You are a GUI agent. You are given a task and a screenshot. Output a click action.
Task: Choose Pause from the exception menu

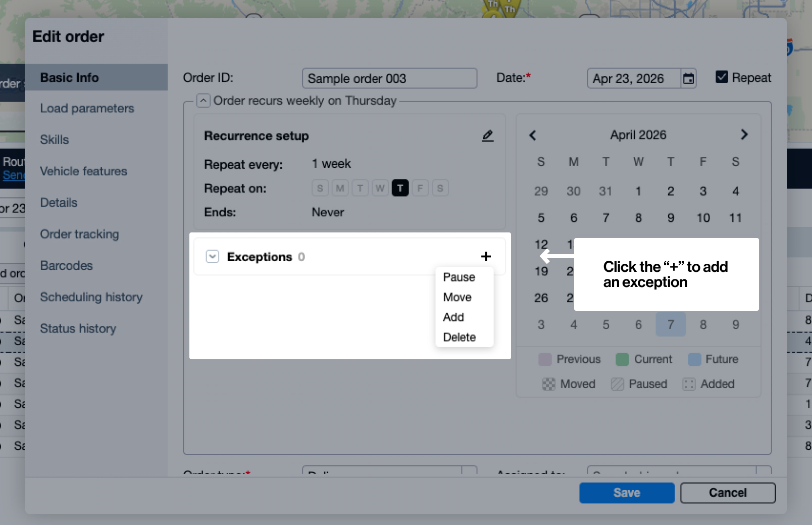459,277
